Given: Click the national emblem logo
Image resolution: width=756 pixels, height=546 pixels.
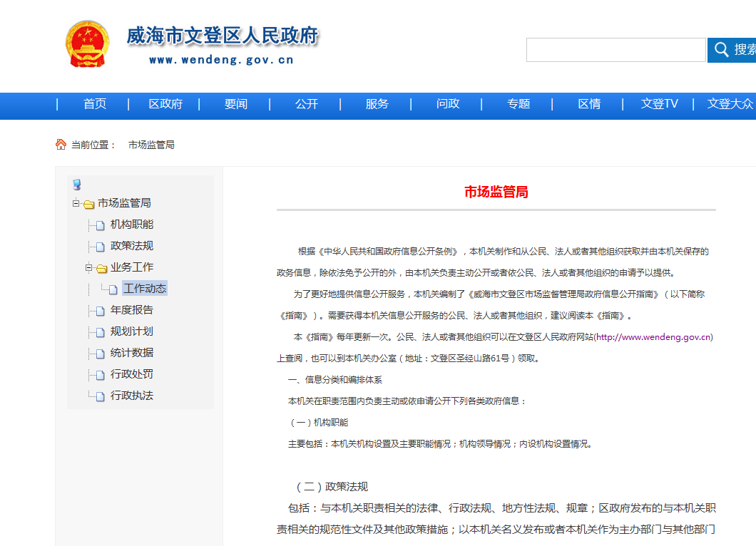Looking at the screenshot, I should tap(87, 44).
